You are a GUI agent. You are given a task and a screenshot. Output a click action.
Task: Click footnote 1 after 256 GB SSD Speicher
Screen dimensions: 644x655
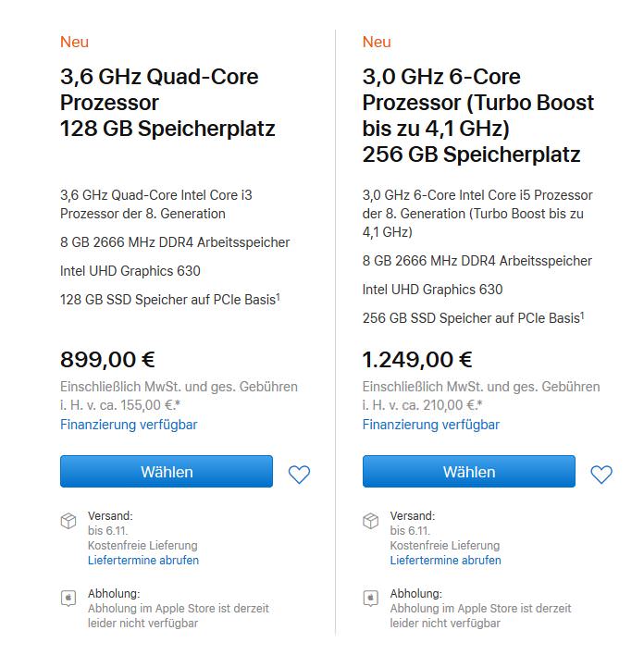tap(581, 315)
